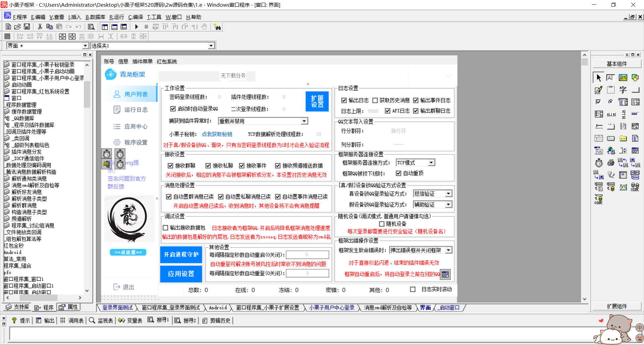Click the Save icon on the main toolbar
Image resolution: width=644 pixels, height=345 pixels.
[27, 27]
